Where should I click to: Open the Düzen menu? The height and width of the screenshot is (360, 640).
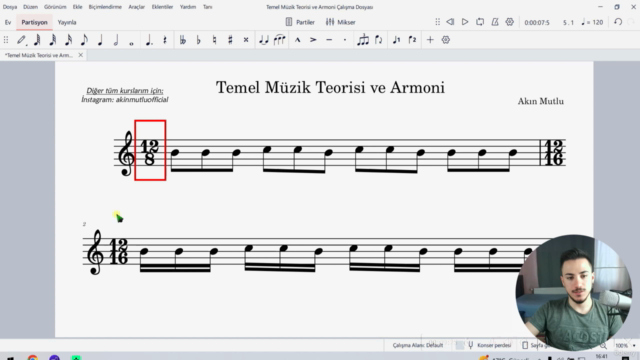[x=30, y=7]
